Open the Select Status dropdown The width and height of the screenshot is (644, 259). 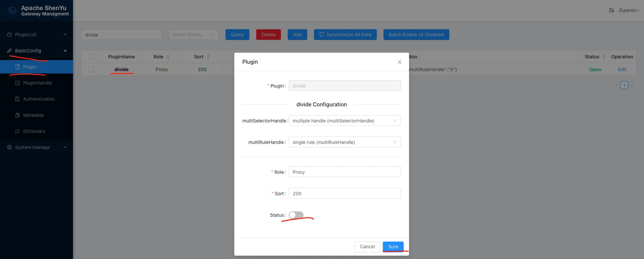[193, 35]
